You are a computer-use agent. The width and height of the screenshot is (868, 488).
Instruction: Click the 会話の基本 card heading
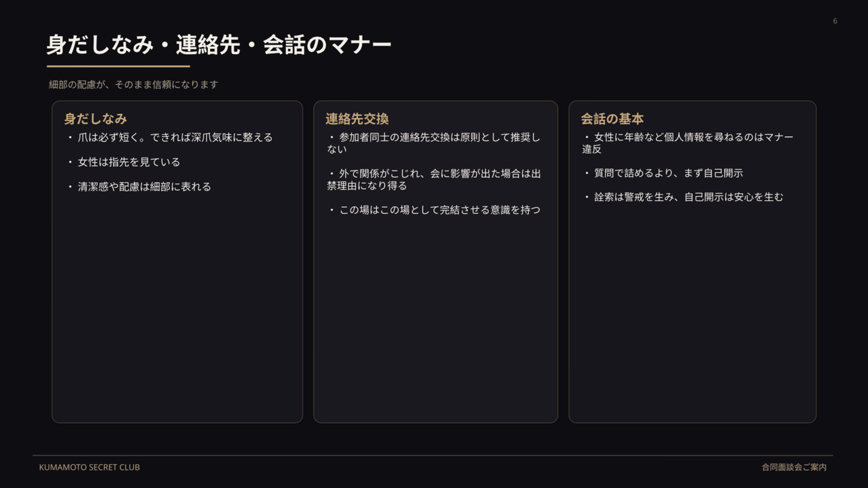(x=612, y=119)
